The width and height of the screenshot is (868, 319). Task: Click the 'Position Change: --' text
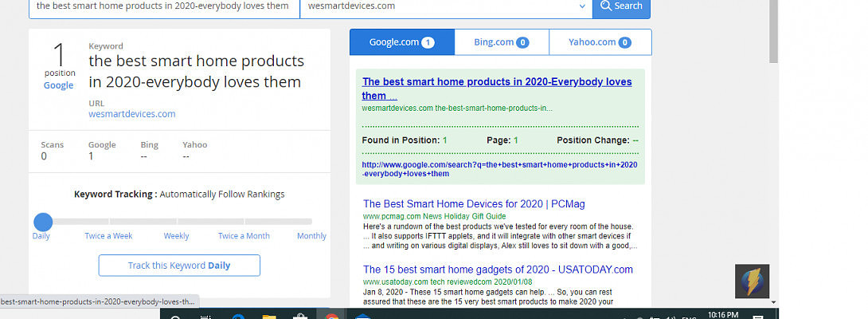(x=597, y=140)
